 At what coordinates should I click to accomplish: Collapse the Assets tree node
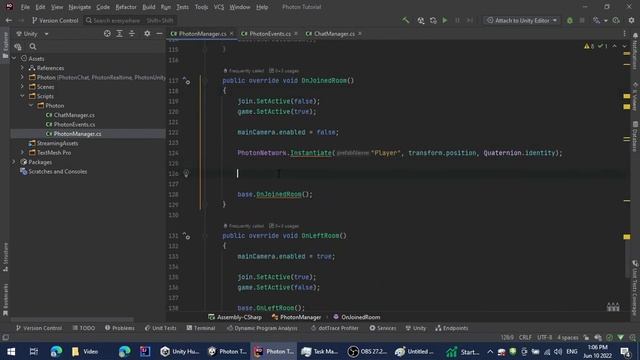(14, 59)
